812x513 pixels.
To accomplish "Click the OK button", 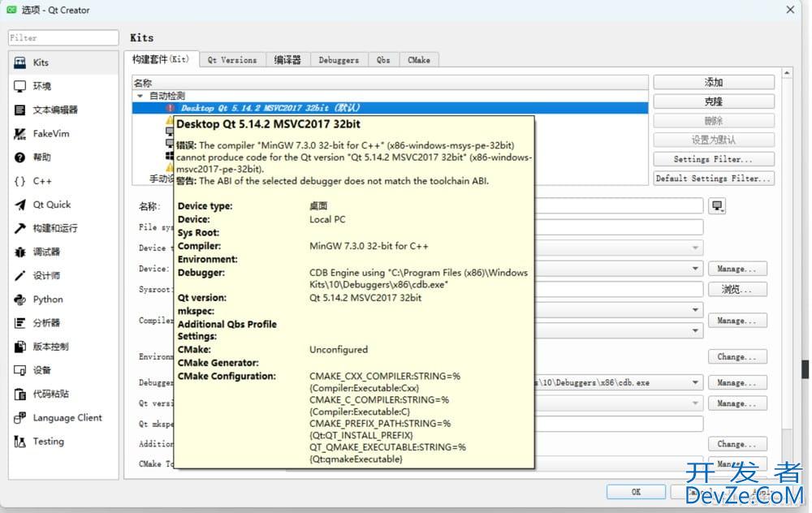I will tap(636, 492).
